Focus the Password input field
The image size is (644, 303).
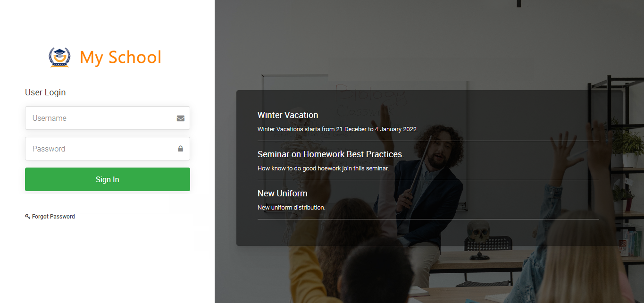[101, 149]
